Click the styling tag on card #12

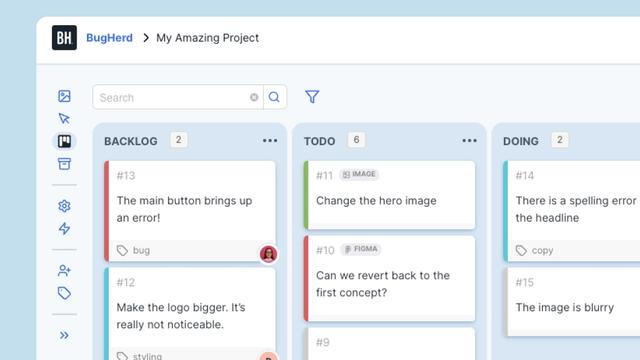click(139, 356)
